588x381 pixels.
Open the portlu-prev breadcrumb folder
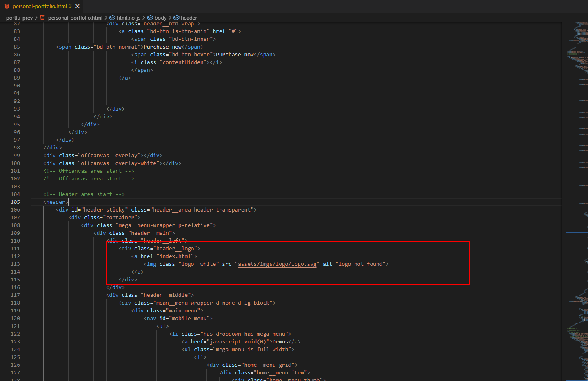tap(19, 18)
